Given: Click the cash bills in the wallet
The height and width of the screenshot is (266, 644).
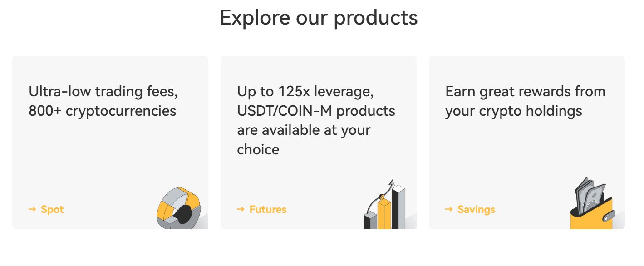Looking at the screenshot, I should [590, 193].
